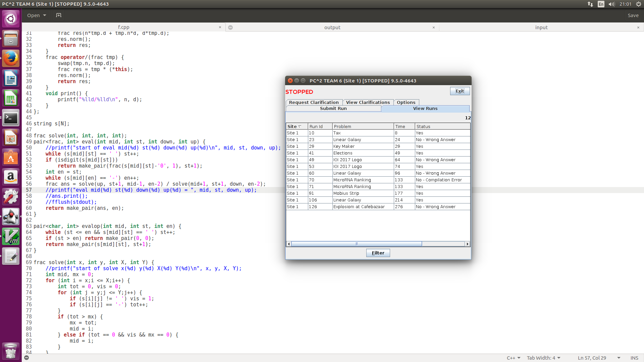Open Firefox from the launcher
Screen dimensions: 644x362
[x=11, y=59]
